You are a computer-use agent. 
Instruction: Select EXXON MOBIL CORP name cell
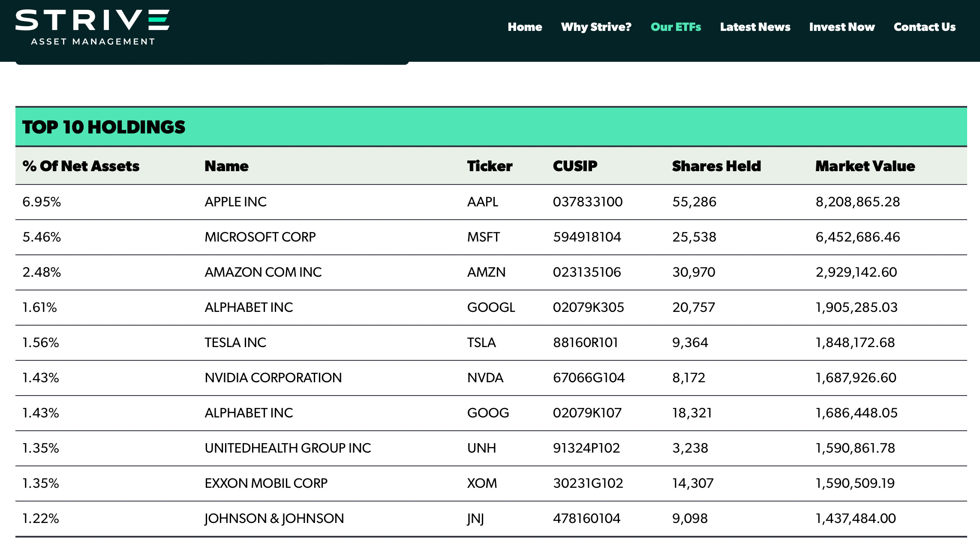(266, 483)
